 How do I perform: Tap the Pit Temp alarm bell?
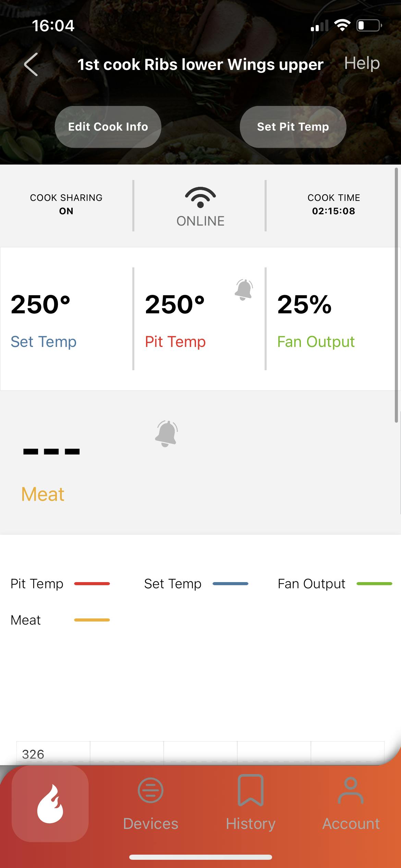[244, 290]
